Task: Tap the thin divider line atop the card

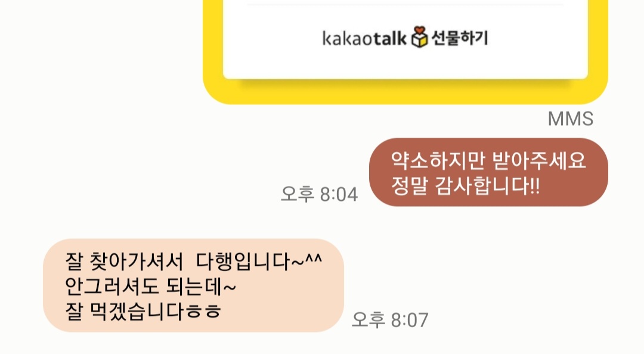Action: 405,5
